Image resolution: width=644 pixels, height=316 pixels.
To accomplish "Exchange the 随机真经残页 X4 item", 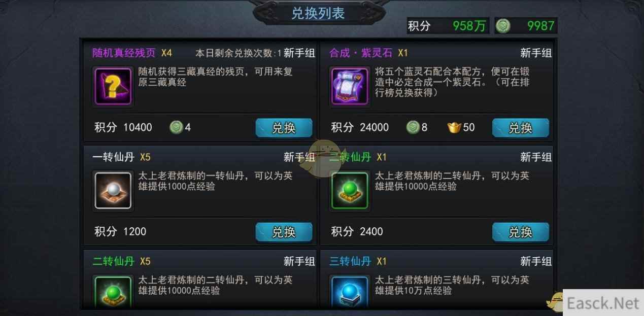I will click(x=284, y=128).
